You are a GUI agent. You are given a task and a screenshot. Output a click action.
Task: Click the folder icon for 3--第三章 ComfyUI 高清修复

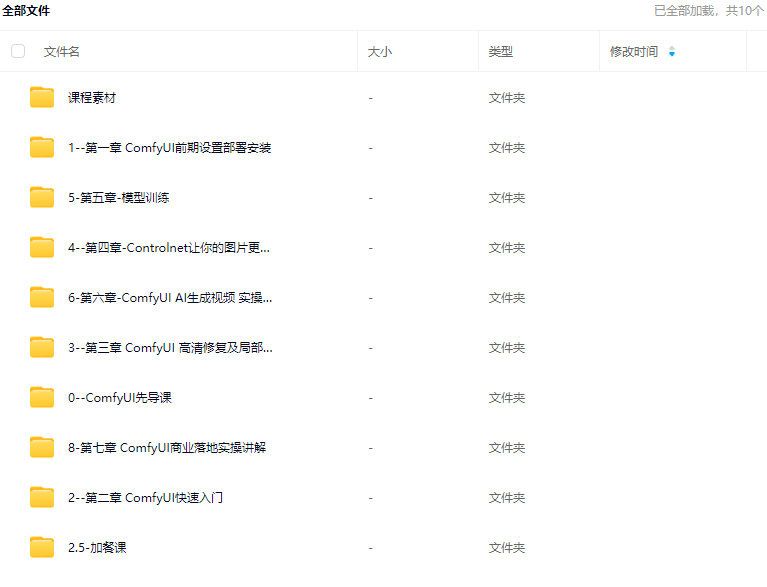pos(42,347)
